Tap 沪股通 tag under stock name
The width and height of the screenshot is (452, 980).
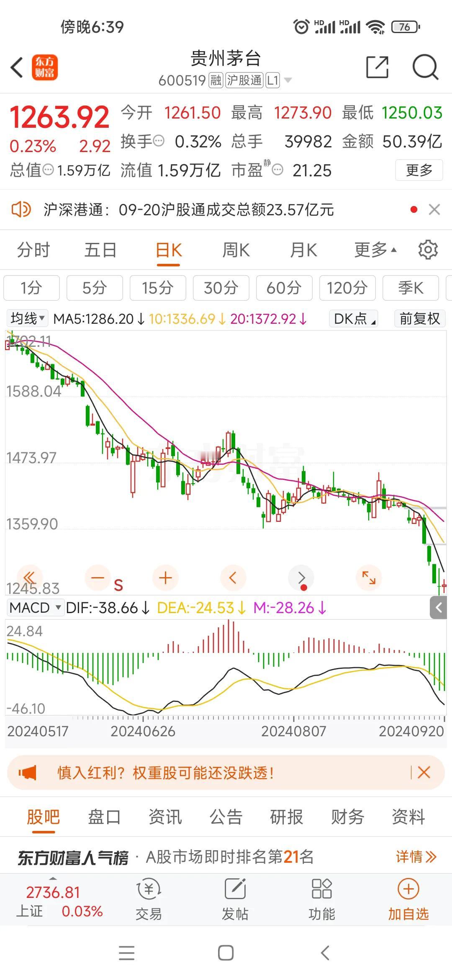(x=244, y=80)
